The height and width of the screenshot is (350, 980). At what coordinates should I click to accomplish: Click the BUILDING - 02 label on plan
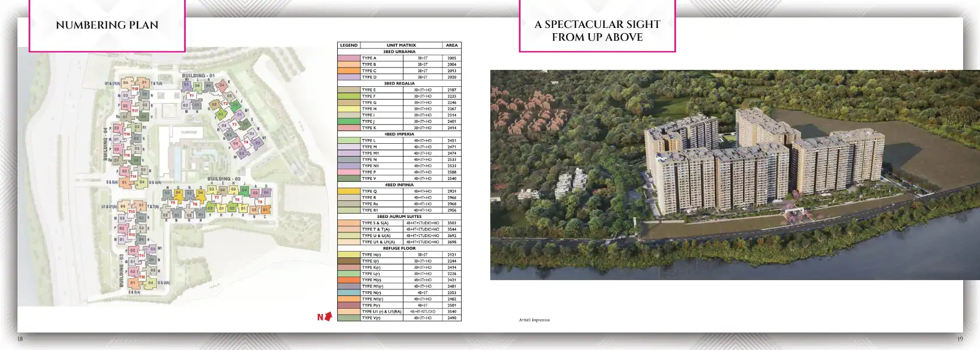(224, 179)
